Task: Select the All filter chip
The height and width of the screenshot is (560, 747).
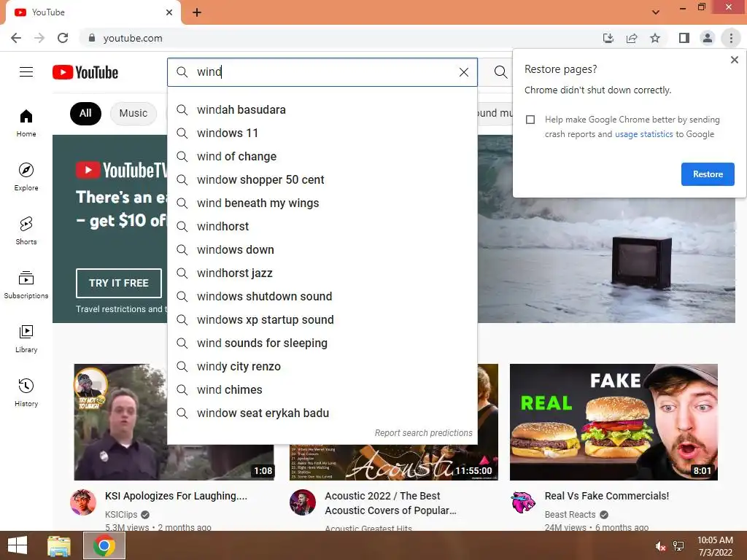Action: pyautogui.click(x=85, y=113)
